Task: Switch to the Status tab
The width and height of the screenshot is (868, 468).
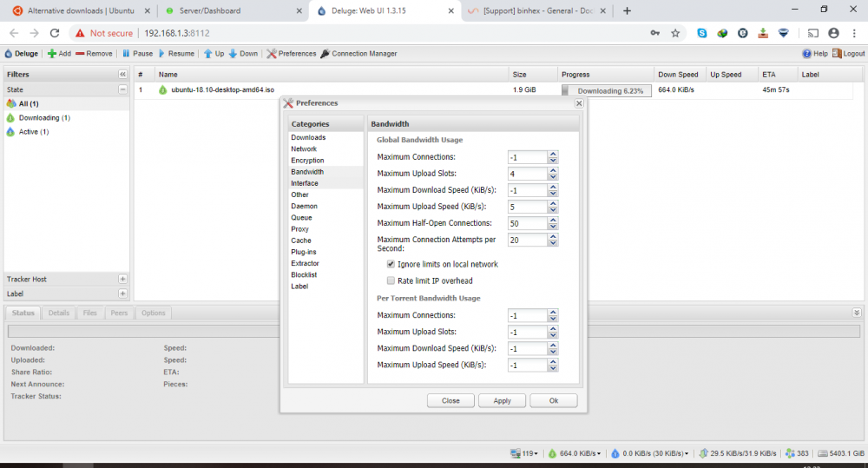Action: 23,313
